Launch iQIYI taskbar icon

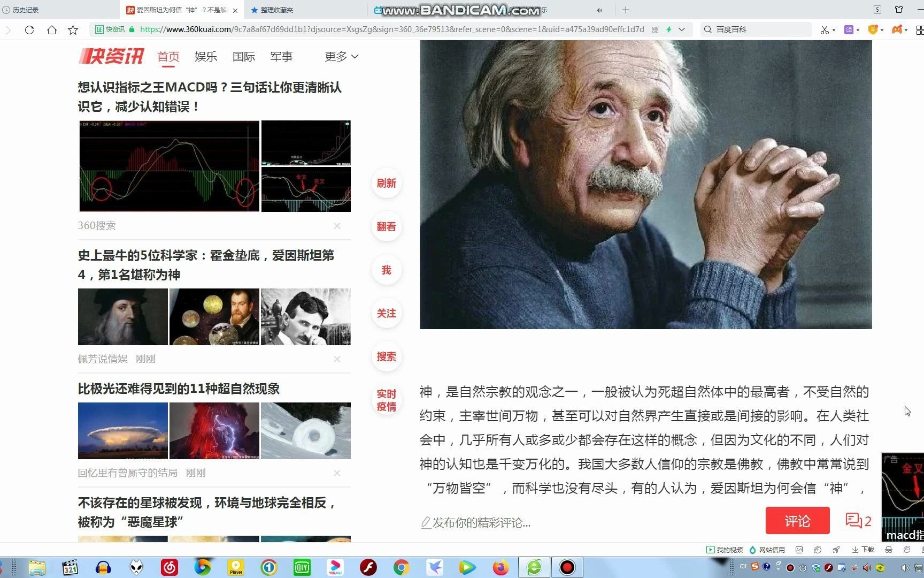coord(302,567)
